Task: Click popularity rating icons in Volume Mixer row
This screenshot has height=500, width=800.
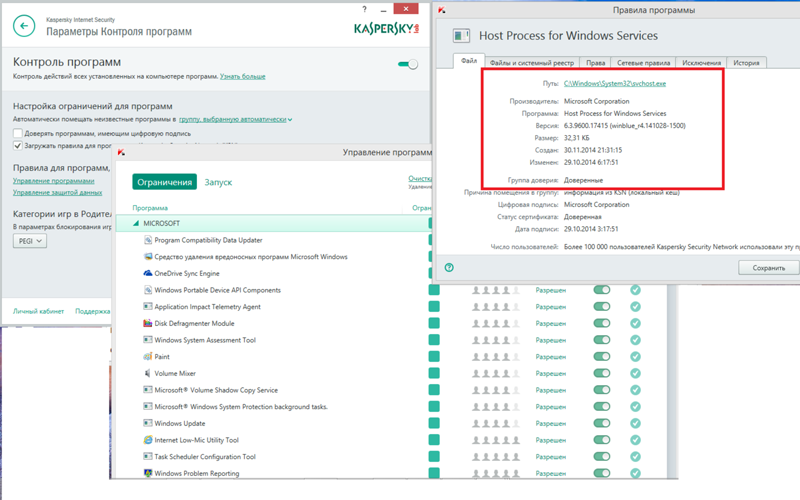Action: [496, 373]
